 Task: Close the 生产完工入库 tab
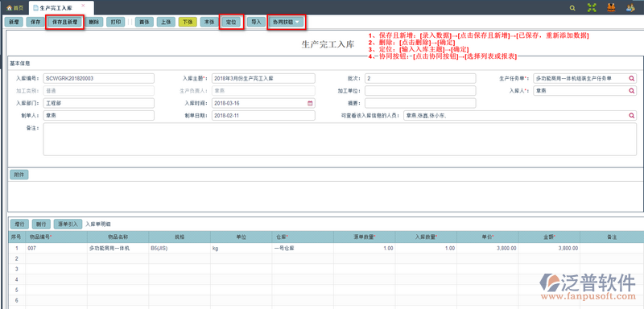click(x=83, y=6)
